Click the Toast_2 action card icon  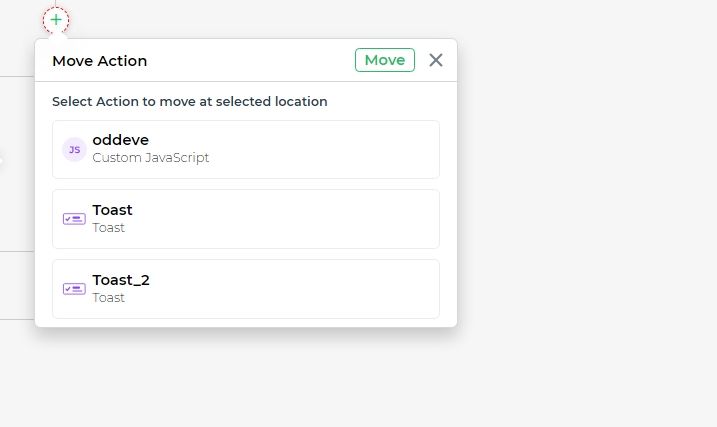point(74,289)
